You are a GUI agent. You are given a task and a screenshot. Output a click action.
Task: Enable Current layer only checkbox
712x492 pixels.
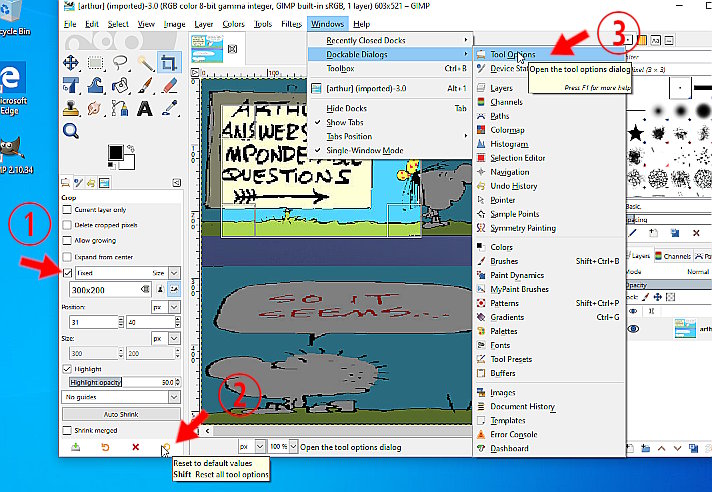click(x=67, y=210)
